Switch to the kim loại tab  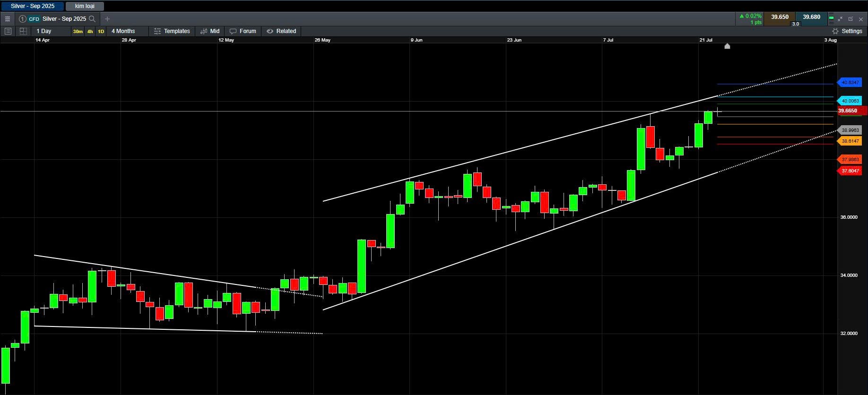tap(85, 6)
